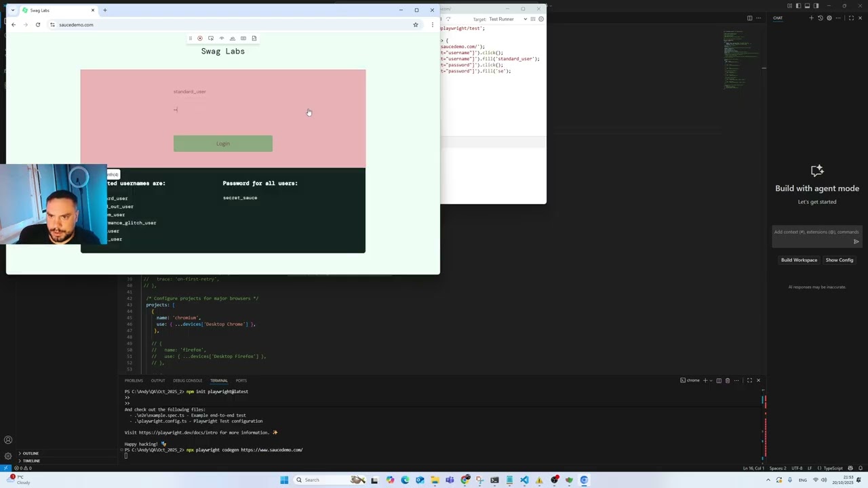Click the Show Config button
The image size is (868, 488).
(x=840, y=260)
